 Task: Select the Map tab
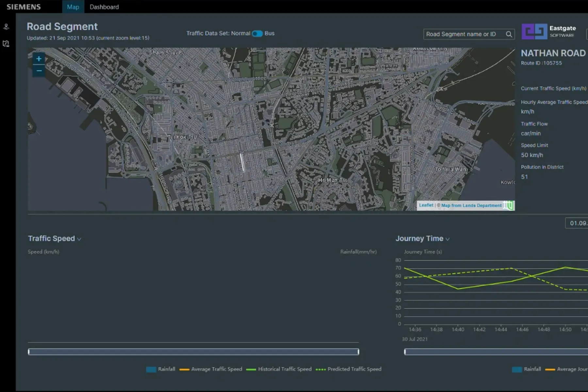click(73, 7)
